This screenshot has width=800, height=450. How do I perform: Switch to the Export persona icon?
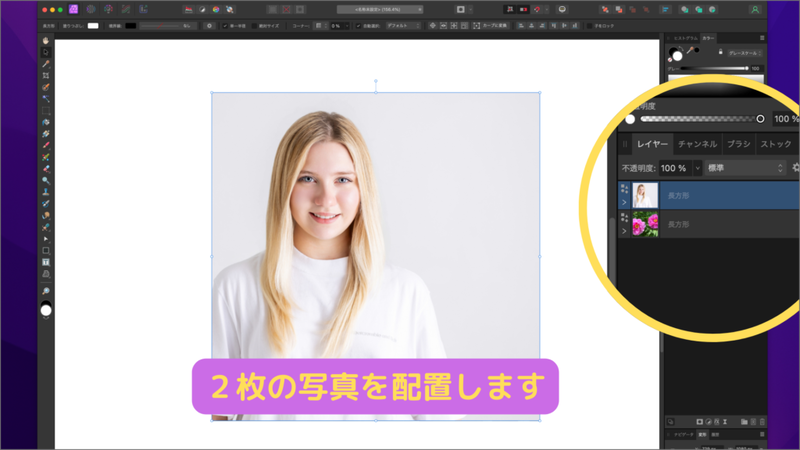[143, 9]
